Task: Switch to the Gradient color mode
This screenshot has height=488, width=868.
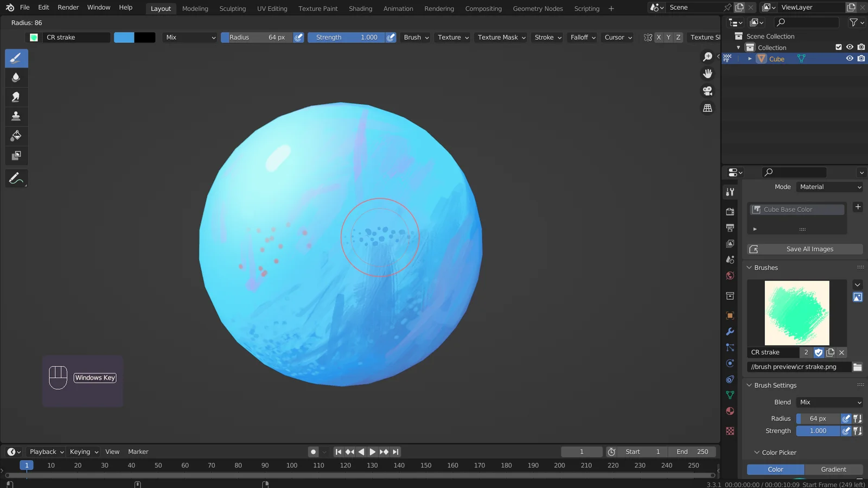Action: tap(833, 470)
